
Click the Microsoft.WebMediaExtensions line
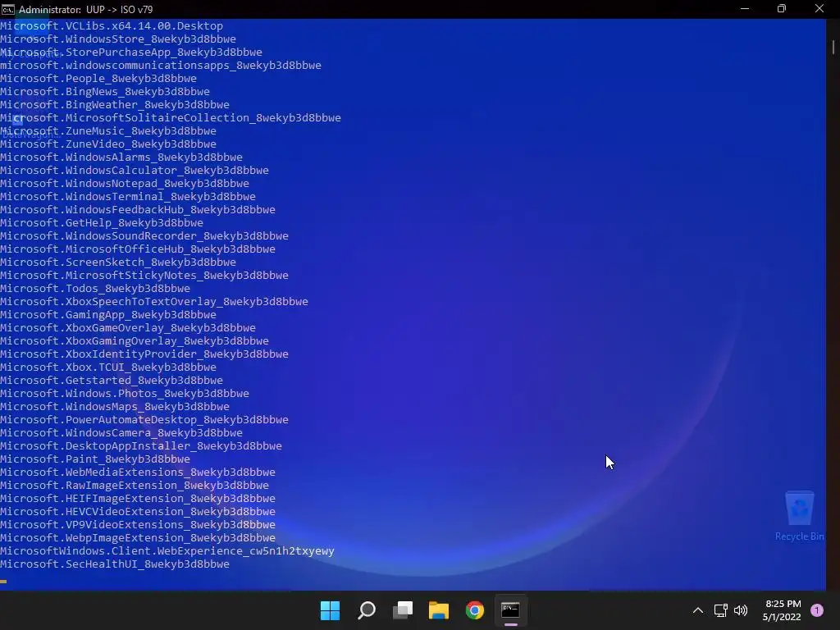coord(138,472)
